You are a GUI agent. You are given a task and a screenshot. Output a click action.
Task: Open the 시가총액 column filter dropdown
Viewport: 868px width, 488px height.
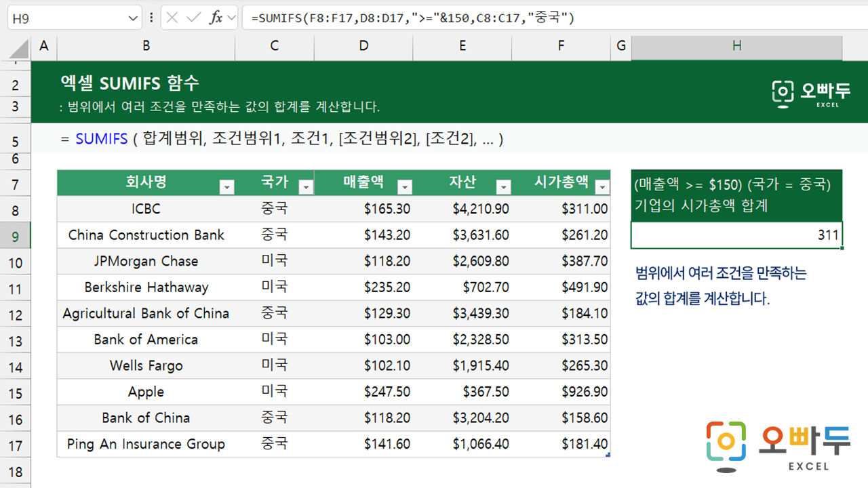pyautogui.click(x=602, y=187)
